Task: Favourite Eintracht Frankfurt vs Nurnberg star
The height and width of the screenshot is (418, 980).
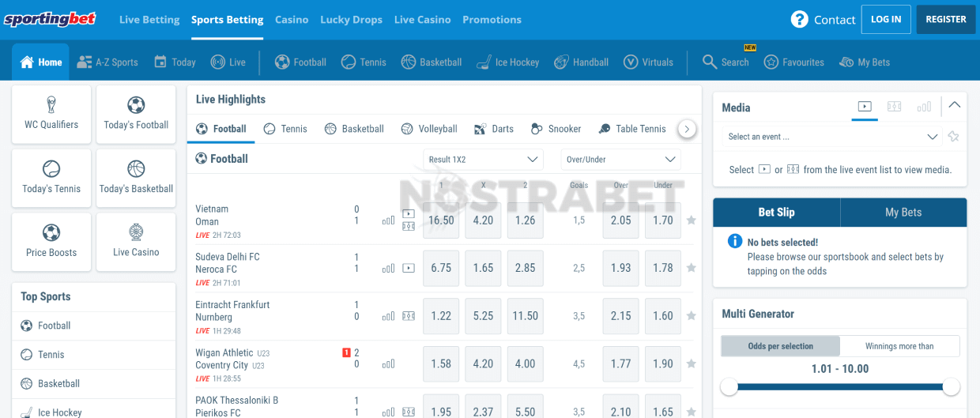Action: [692, 316]
